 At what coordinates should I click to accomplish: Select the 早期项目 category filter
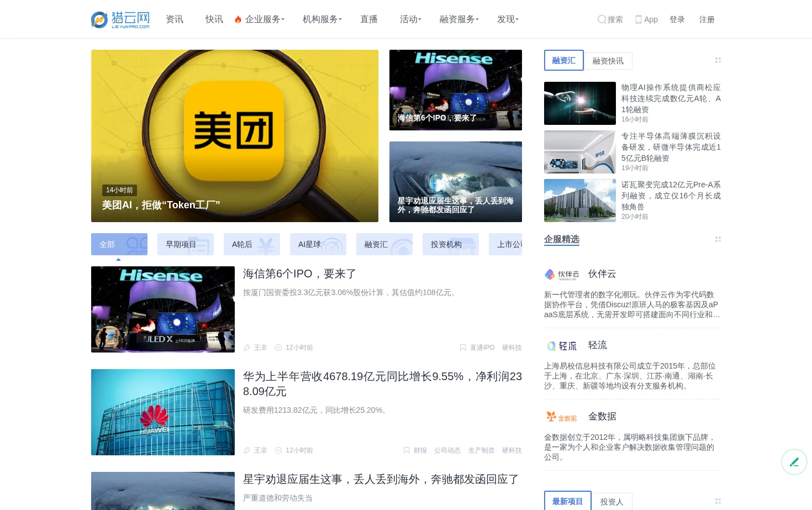coord(186,244)
